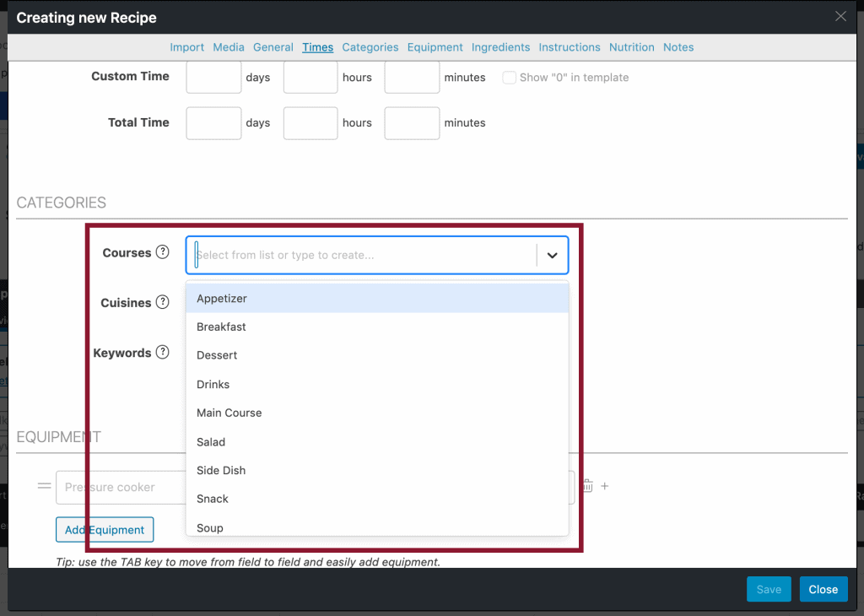
Task: Select Appetizer from the courses list
Action: pyautogui.click(x=377, y=298)
